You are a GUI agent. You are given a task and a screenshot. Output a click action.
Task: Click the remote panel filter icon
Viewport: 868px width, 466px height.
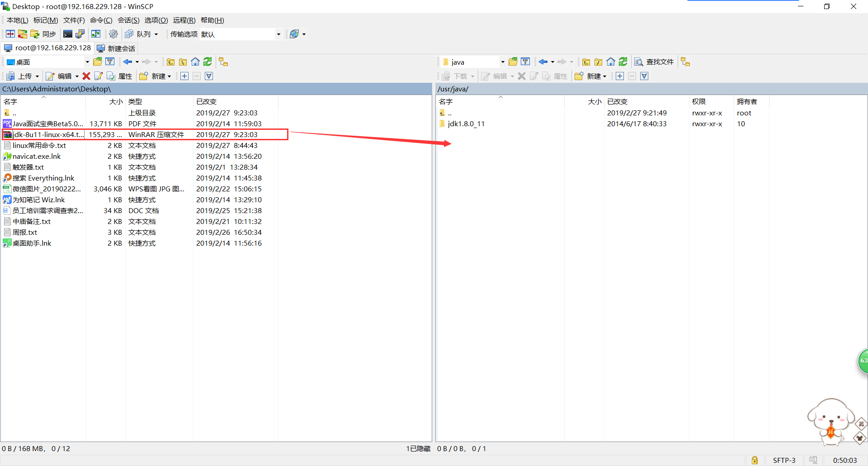pyautogui.click(x=525, y=62)
